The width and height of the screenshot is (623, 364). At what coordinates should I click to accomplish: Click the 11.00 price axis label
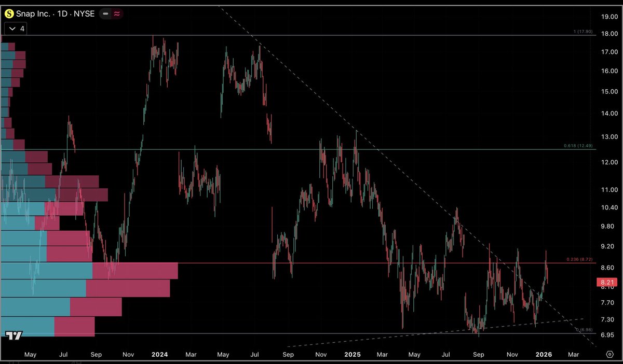[x=608, y=190]
